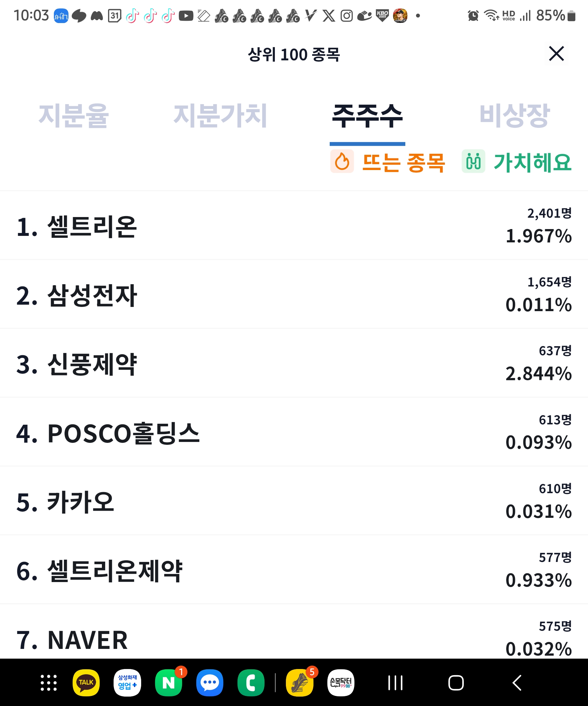Switch to the 지분가치 tab

coord(220,116)
